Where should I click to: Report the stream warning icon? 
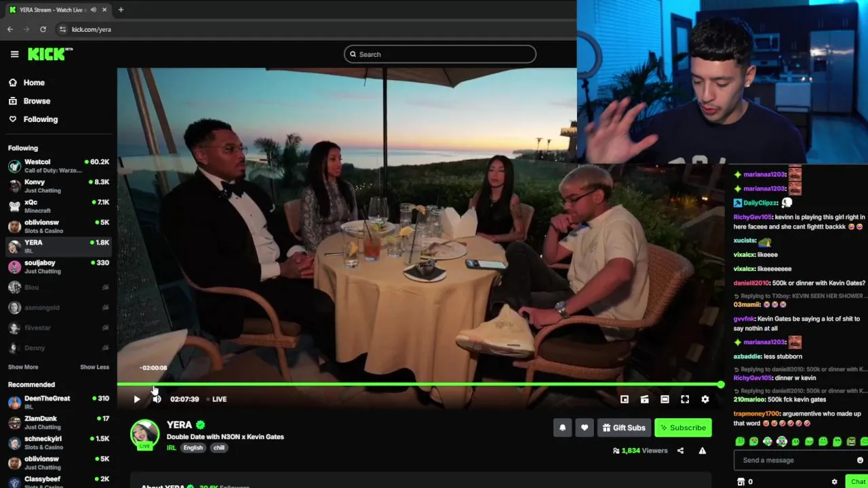703,451
